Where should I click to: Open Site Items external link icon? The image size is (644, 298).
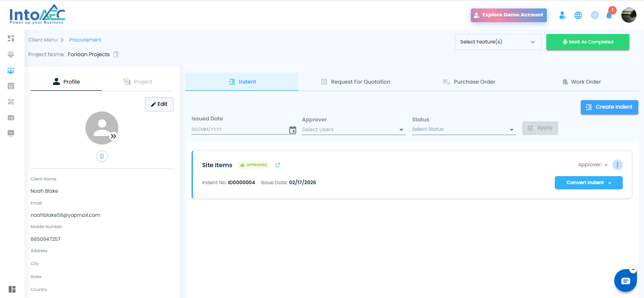[277, 165]
